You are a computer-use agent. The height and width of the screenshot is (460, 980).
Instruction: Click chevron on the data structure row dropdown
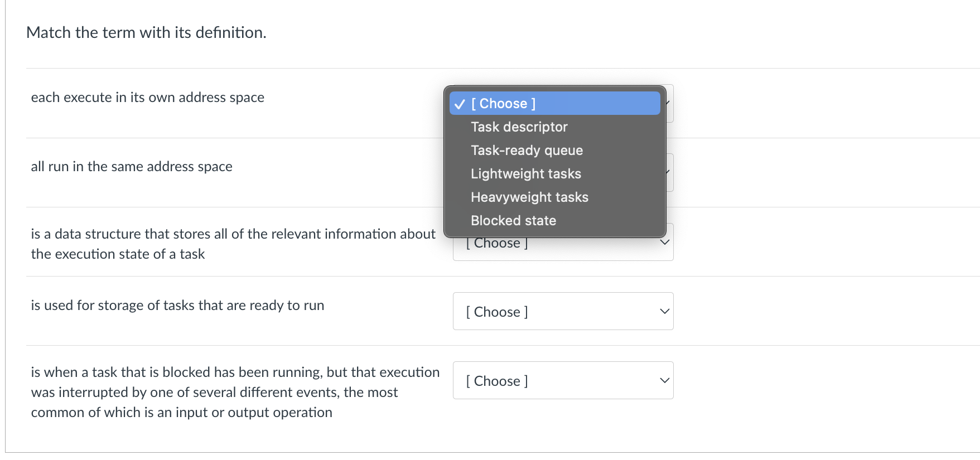(664, 243)
